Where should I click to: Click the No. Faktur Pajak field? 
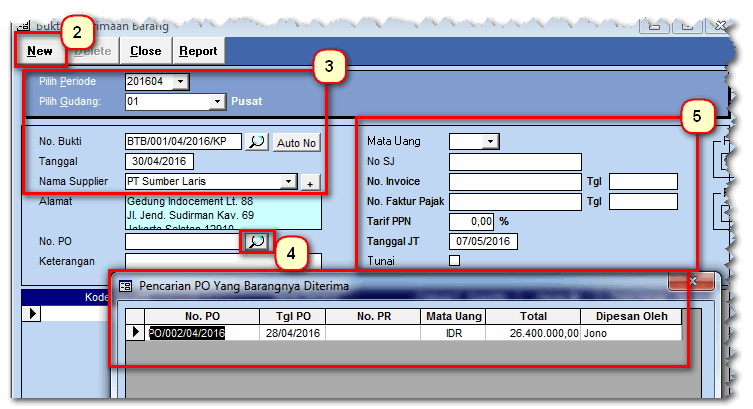tap(515, 202)
